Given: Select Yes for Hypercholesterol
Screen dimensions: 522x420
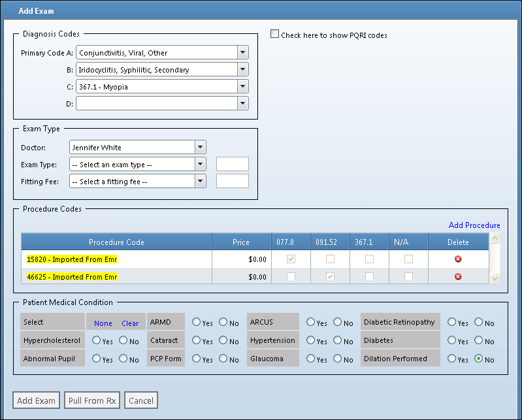Looking at the screenshot, I should tap(97, 340).
